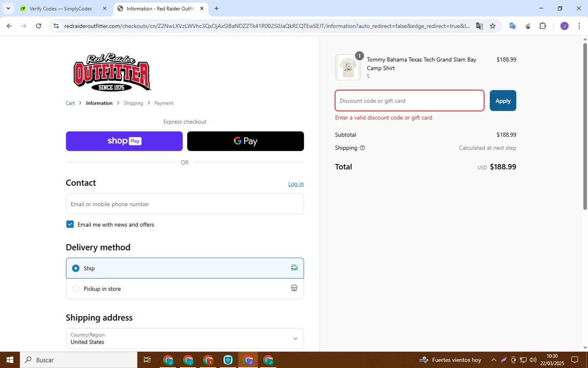Click the page vertical scrollbar

pos(585,126)
